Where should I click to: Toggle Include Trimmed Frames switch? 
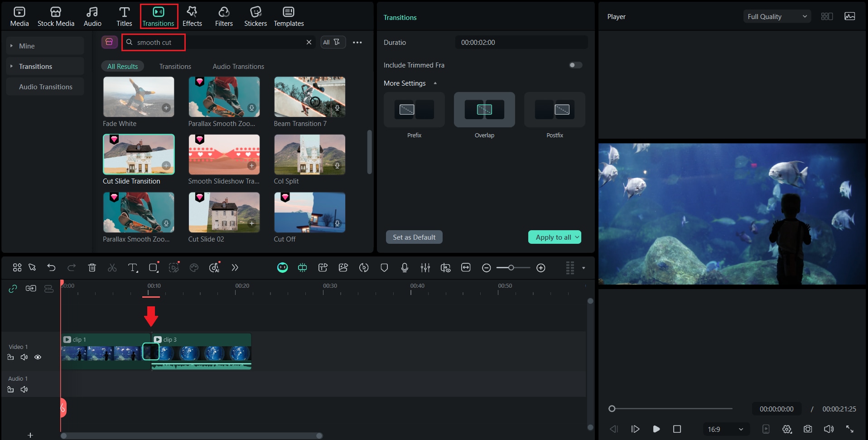pyautogui.click(x=575, y=65)
